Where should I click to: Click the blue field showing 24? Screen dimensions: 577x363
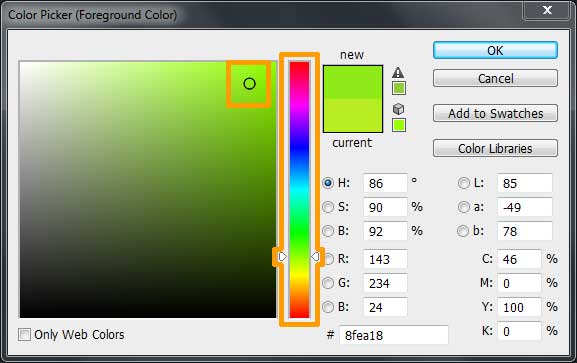click(x=385, y=307)
